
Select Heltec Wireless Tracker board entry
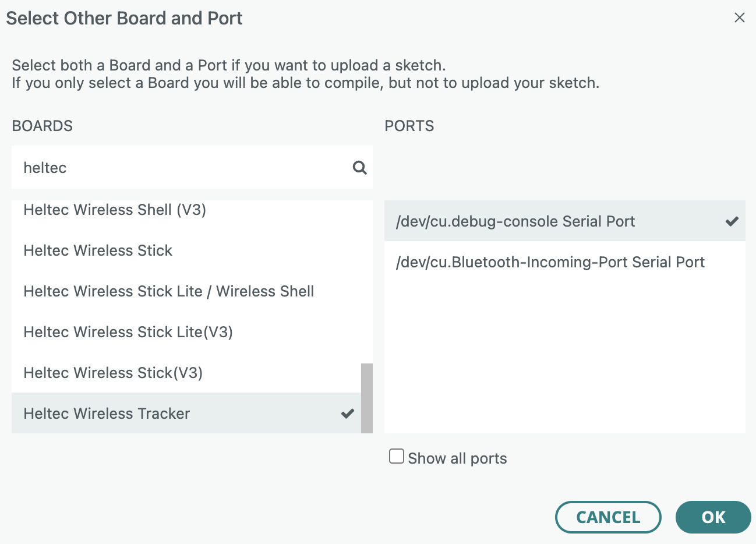pyautogui.click(x=107, y=414)
